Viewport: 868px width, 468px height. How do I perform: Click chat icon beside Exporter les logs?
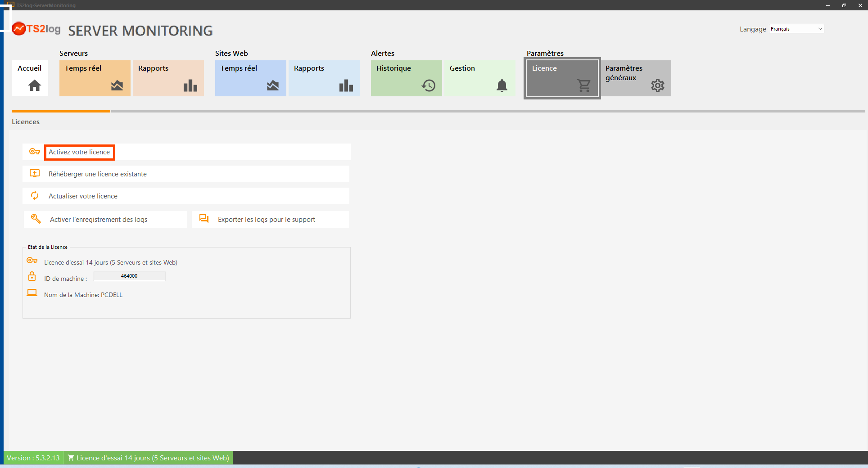[204, 219]
